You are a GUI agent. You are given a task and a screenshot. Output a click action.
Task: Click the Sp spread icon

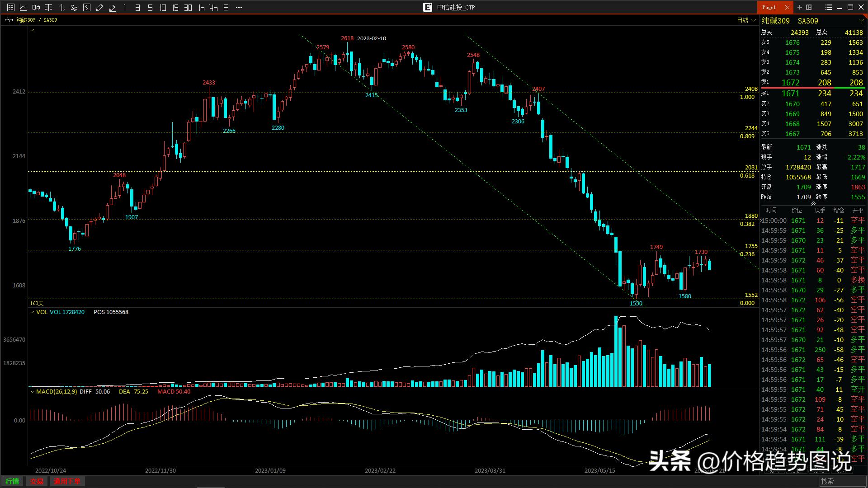(x=74, y=7)
